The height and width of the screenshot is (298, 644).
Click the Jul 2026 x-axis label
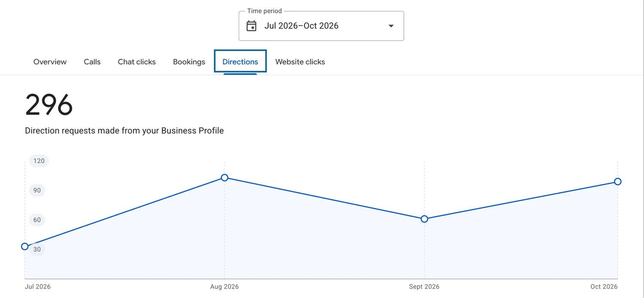38,286
